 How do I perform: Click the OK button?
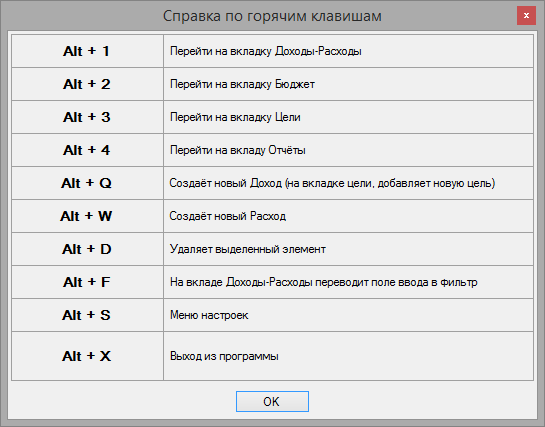pyautogui.click(x=272, y=401)
